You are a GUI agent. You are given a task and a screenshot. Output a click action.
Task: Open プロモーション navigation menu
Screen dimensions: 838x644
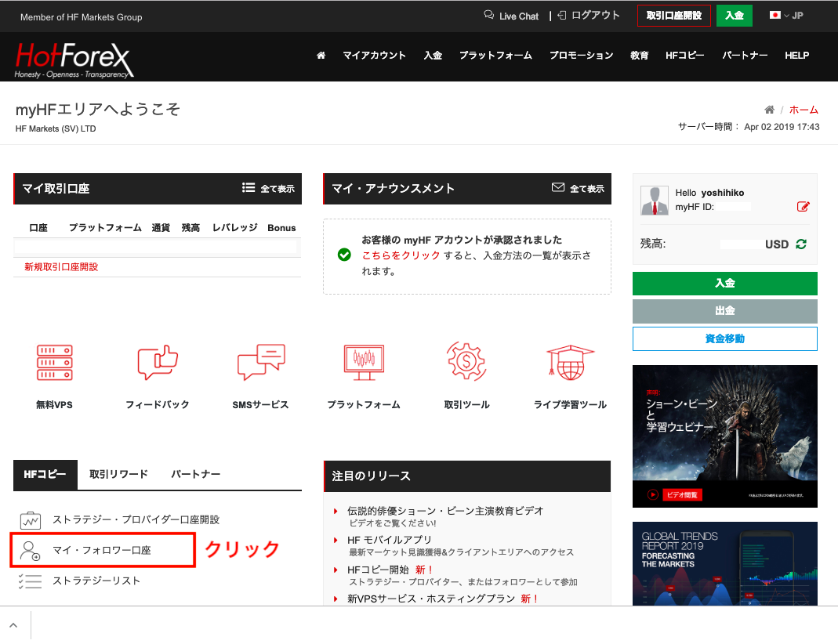(x=581, y=55)
